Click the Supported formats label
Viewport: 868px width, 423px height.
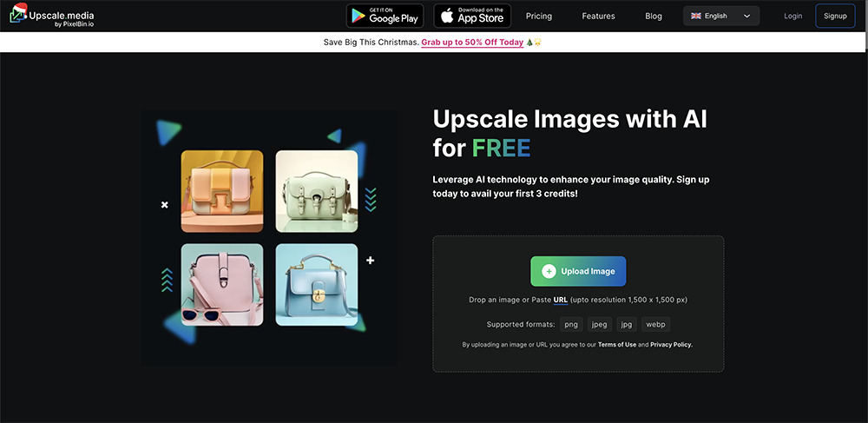tap(520, 325)
